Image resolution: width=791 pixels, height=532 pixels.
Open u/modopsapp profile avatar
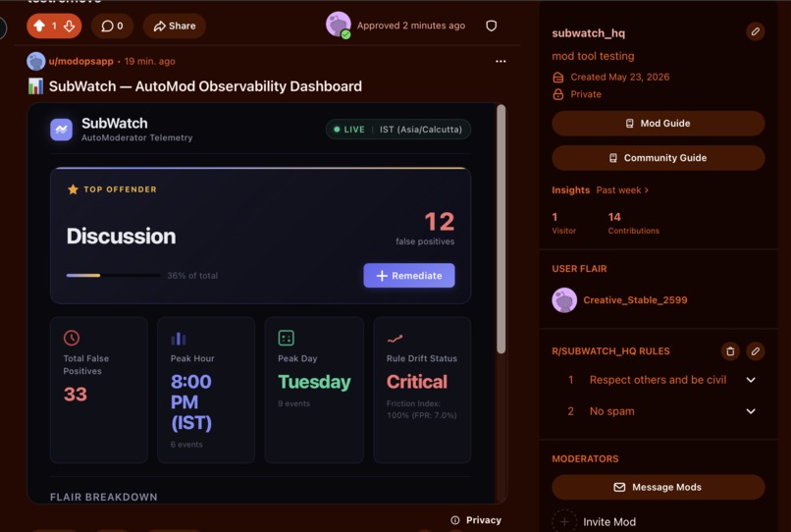pos(35,61)
